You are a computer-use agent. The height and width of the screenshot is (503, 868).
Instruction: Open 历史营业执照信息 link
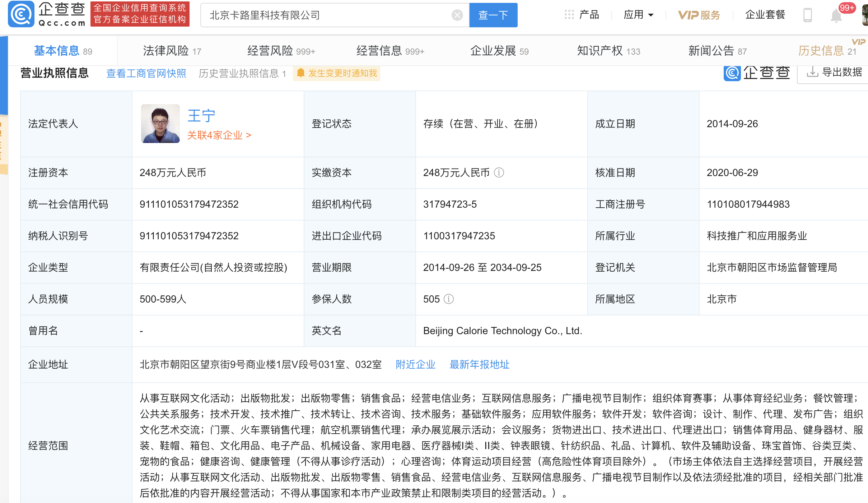pos(242,73)
